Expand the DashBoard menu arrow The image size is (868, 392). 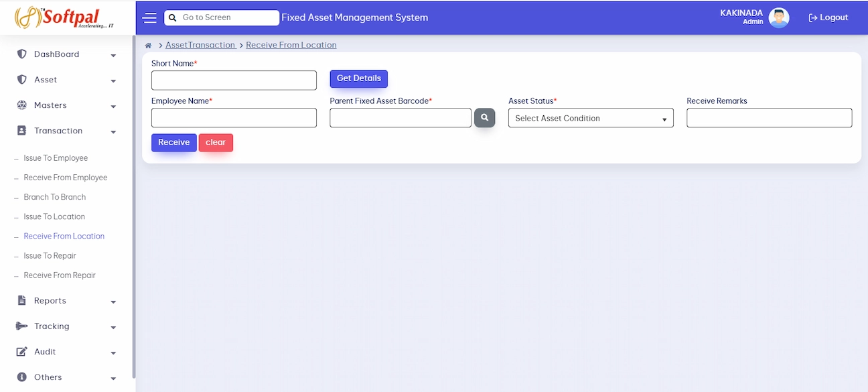click(x=113, y=56)
